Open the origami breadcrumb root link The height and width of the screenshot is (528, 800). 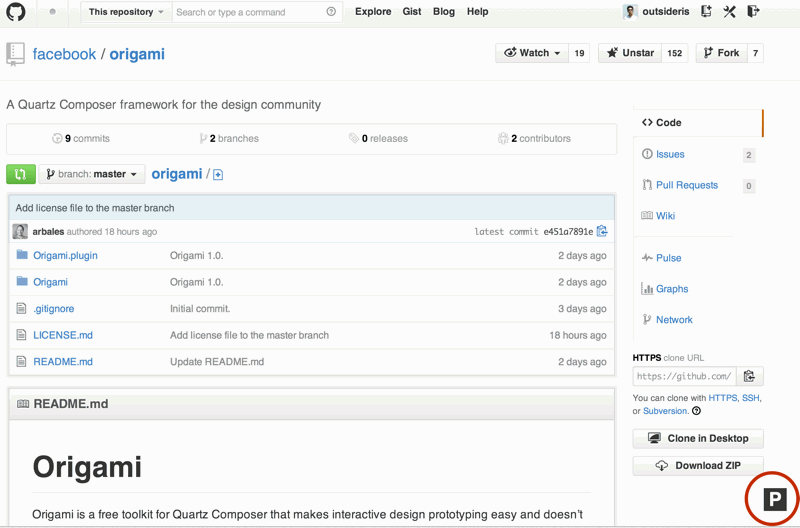(177, 174)
